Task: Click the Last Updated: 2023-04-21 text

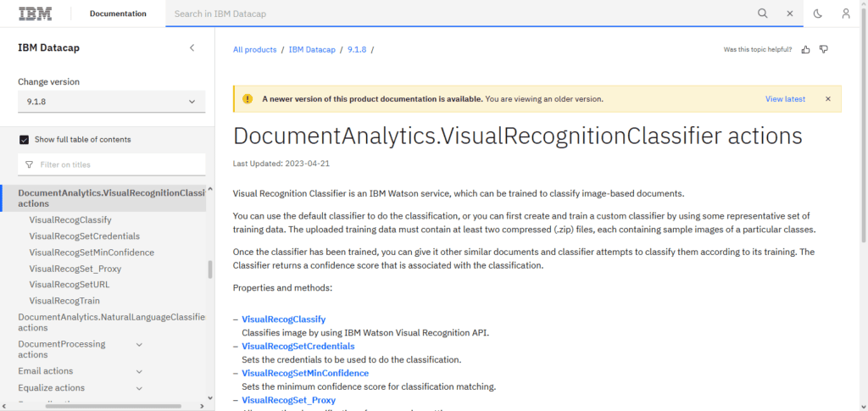Action: click(281, 164)
